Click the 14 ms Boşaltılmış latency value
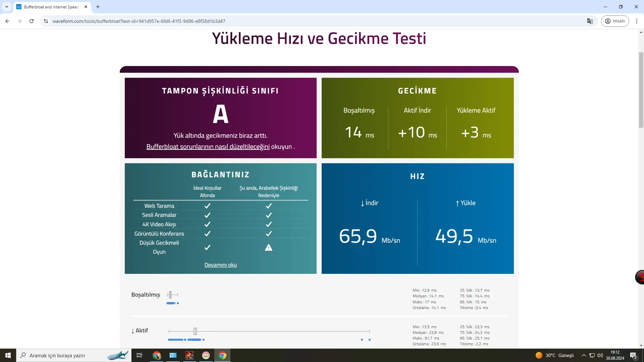Screen dimensions: 644x362 (359, 132)
